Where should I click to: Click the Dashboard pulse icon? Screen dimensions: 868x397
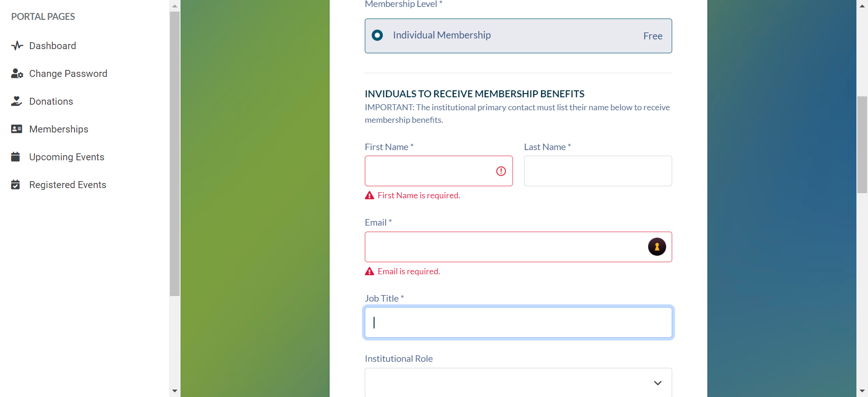[x=17, y=46]
